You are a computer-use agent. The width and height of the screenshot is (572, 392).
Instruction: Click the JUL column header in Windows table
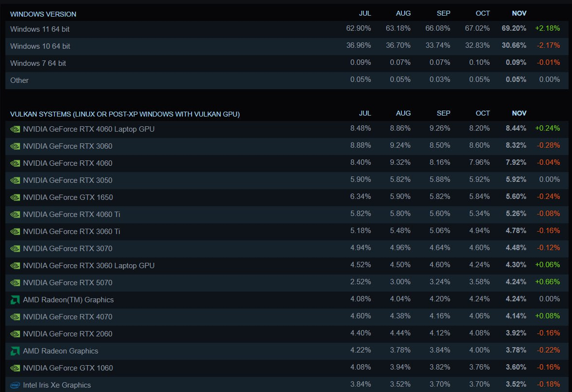365,13
